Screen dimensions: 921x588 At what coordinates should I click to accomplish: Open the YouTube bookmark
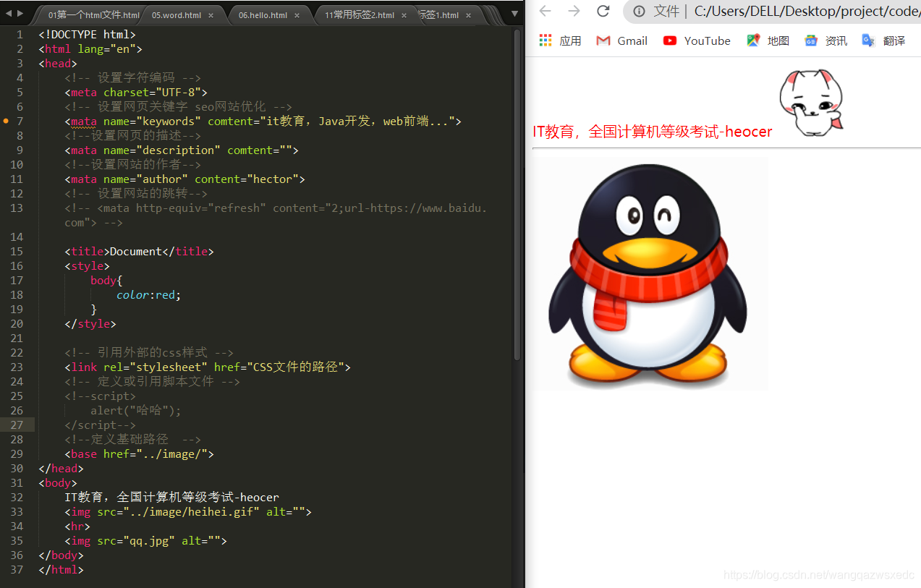(697, 41)
